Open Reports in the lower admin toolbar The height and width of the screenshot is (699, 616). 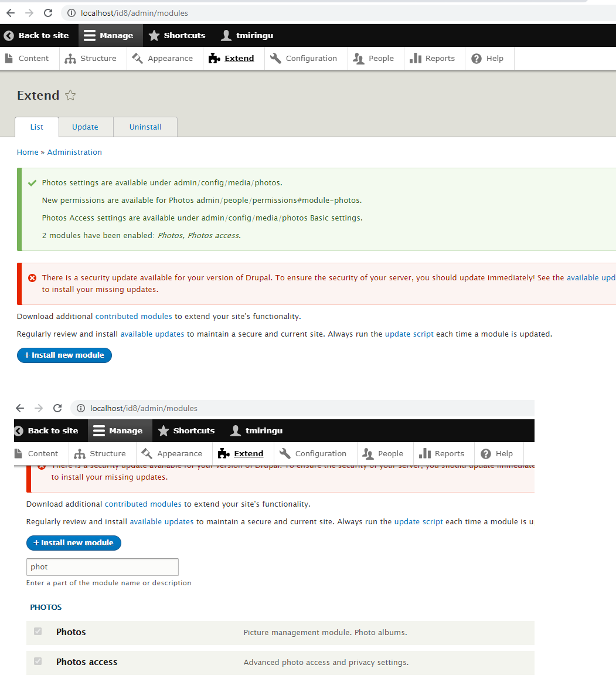coord(443,454)
